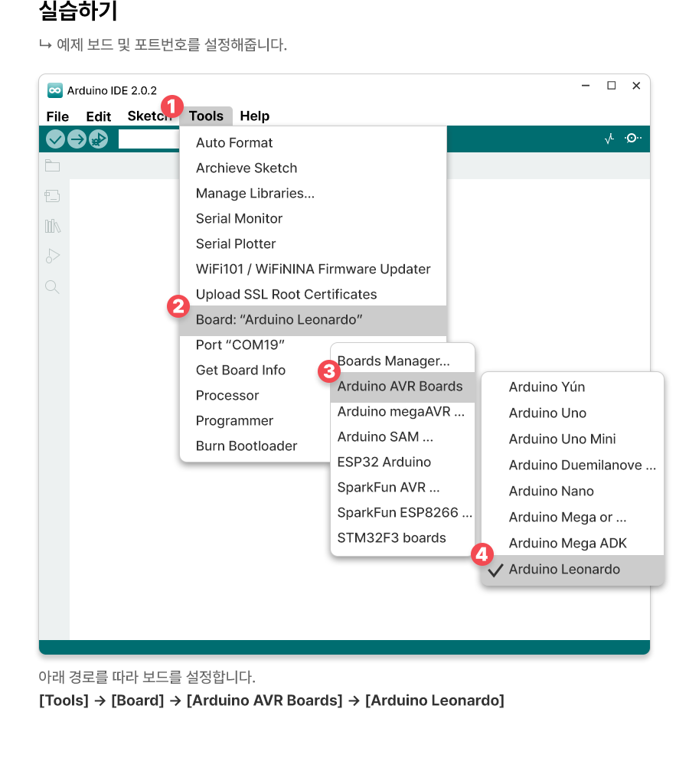Pick Arduino Nano in the board list
Screen dimensions: 689x784
click(x=551, y=492)
